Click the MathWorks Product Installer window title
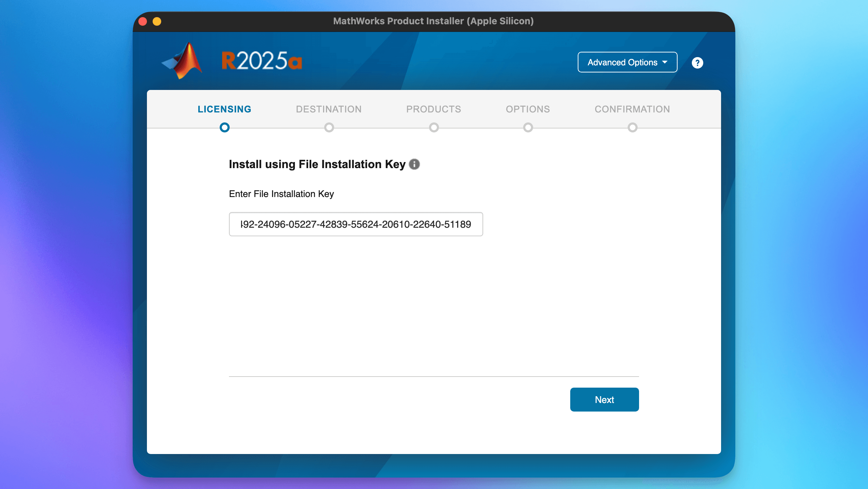Screen dimensions: 868x489 click(x=433, y=21)
